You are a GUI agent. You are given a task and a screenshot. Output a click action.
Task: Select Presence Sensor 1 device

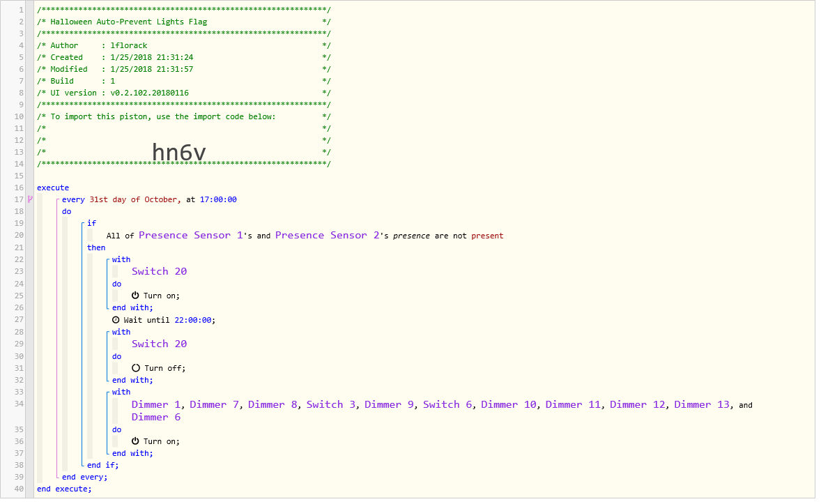pos(190,236)
